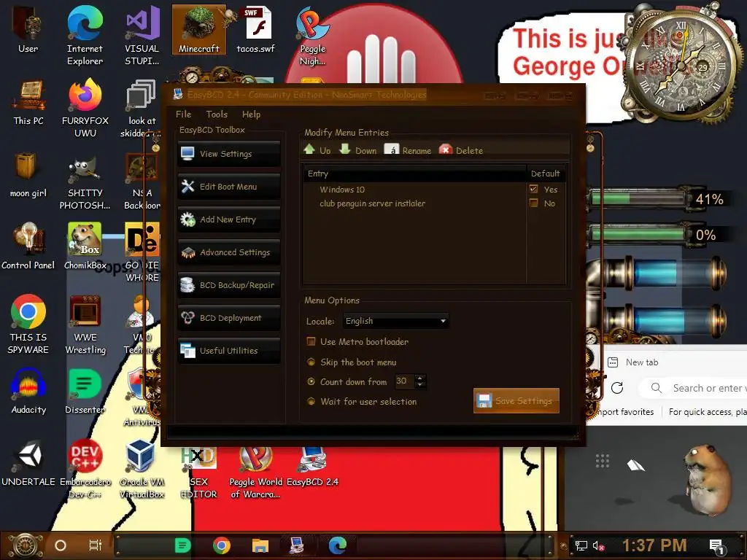Image resolution: width=747 pixels, height=560 pixels.
Task: Click Edge address bar search field
Action: click(x=693, y=388)
